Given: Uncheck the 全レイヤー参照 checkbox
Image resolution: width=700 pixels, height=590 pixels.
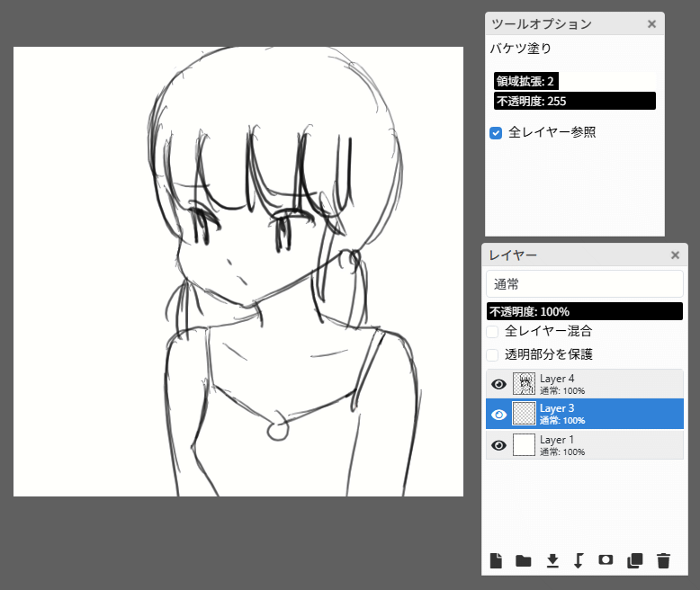Looking at the screenshot, I should pos(496,133).
